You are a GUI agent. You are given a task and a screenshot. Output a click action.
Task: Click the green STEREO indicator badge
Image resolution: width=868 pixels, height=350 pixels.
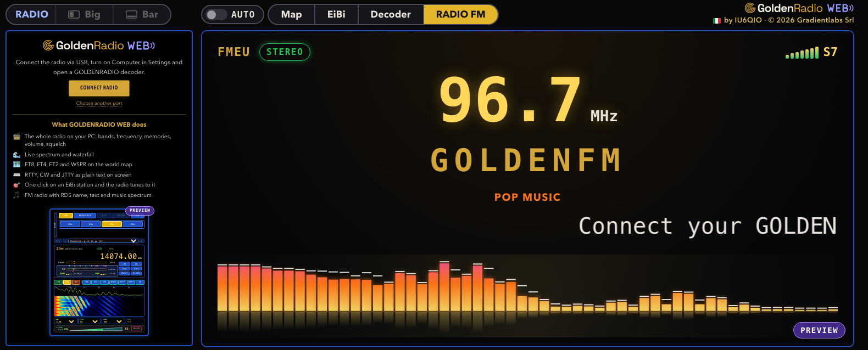(x=285, y=52)
